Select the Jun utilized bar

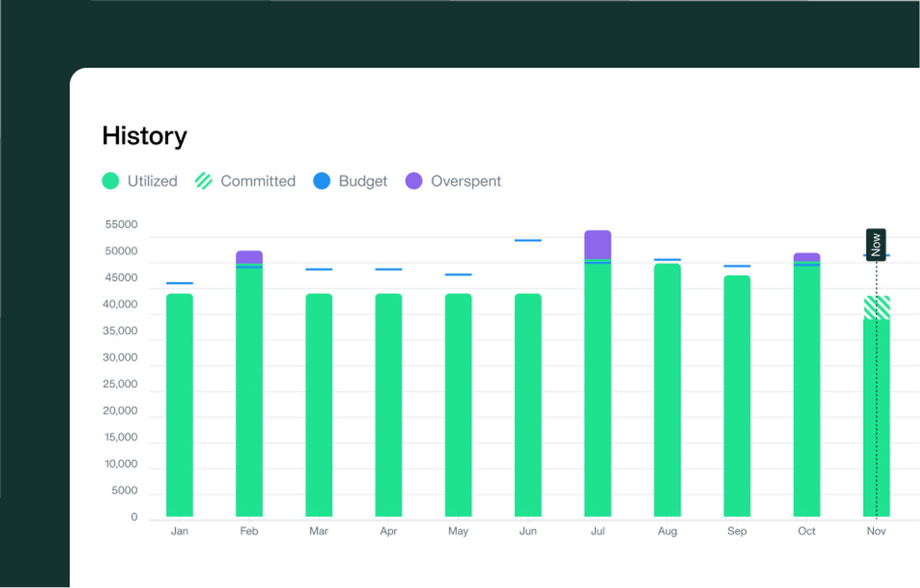(x=528, y=405)
